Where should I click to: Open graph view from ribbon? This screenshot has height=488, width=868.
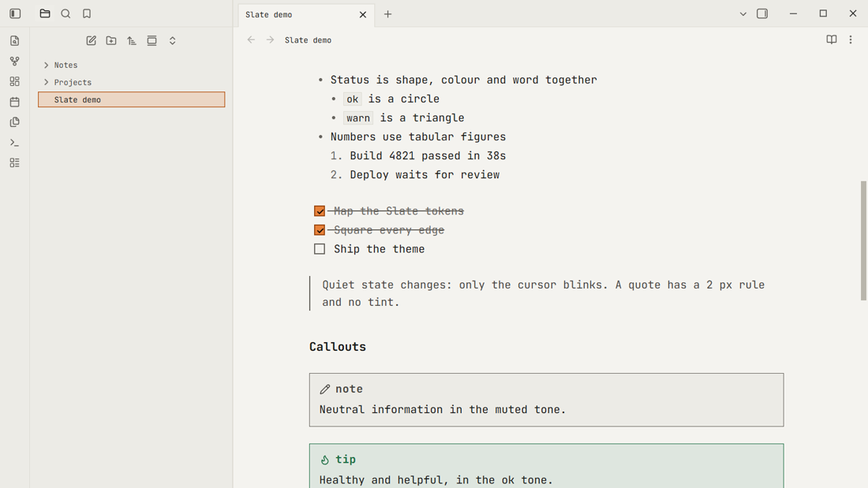15,61
